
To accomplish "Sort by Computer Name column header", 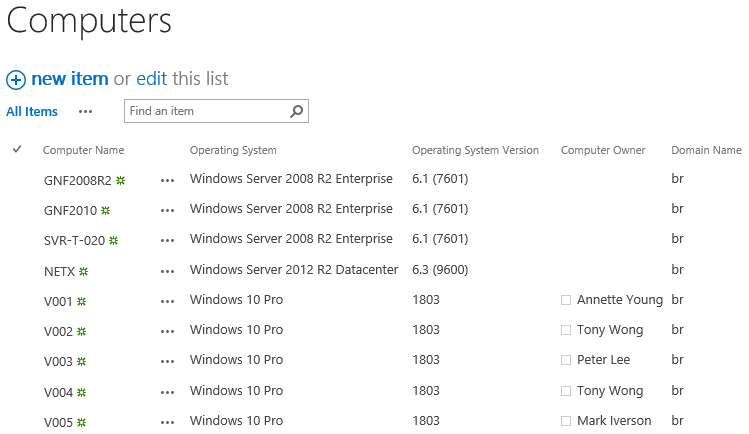I will click(83, 150).
